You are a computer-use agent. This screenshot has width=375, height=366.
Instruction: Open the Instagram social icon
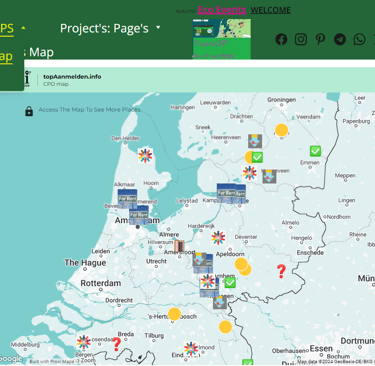pyautogui.click(x=301, y=39)
